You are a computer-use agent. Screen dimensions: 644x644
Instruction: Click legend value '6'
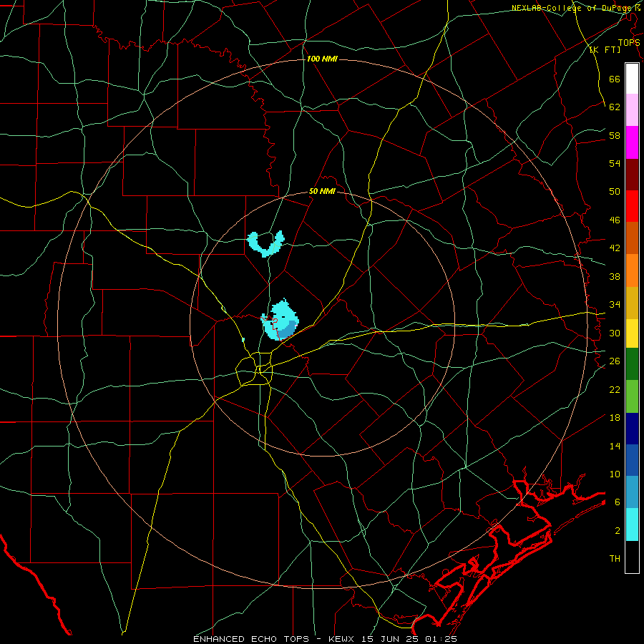coord(618,502)
